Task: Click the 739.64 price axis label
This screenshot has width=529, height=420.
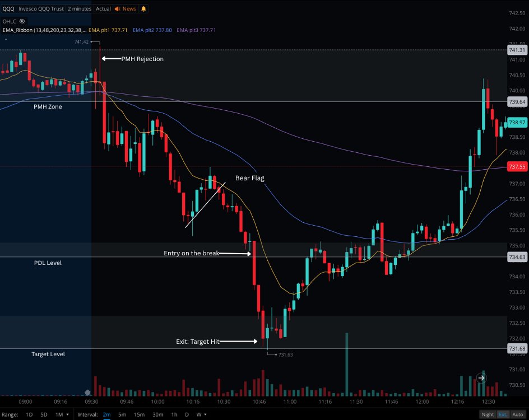Action: 517,102
